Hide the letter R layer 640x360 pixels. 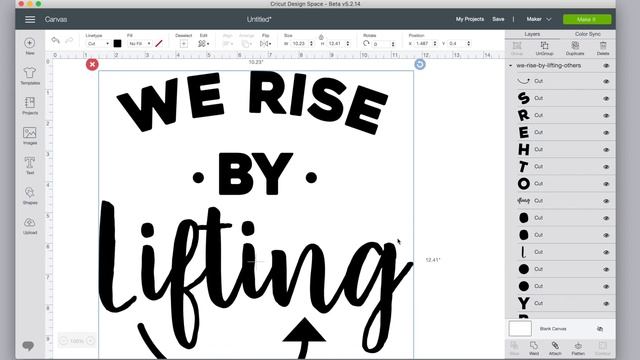(606, 116)
